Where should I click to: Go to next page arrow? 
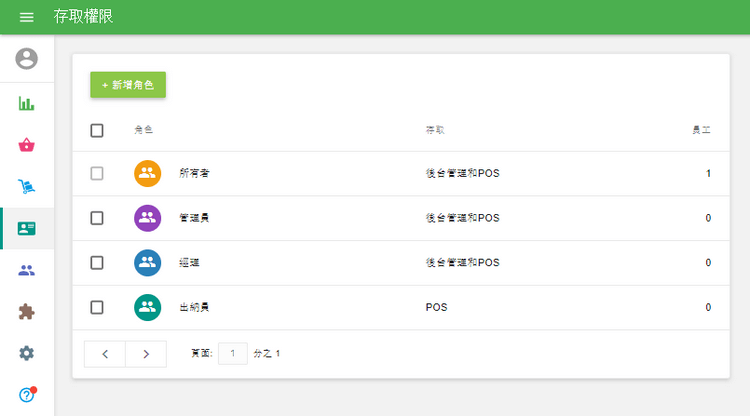click(x=146, y=354)
